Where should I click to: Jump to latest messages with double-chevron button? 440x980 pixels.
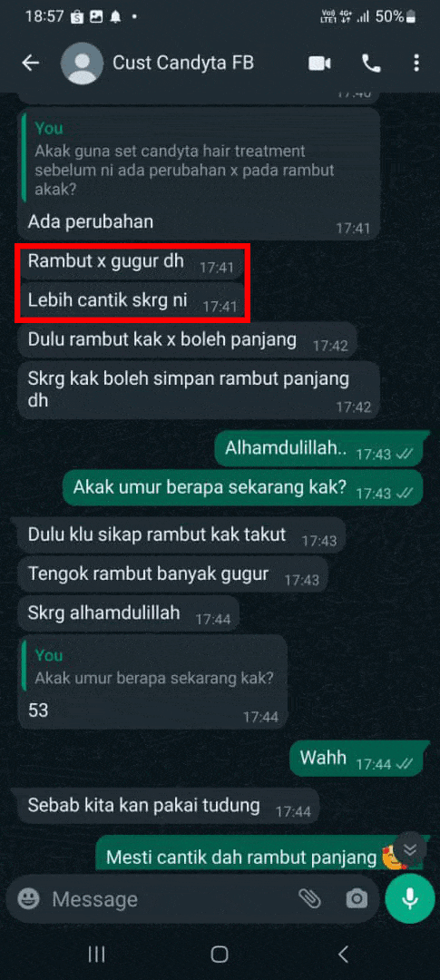click(x=410, y=848)
